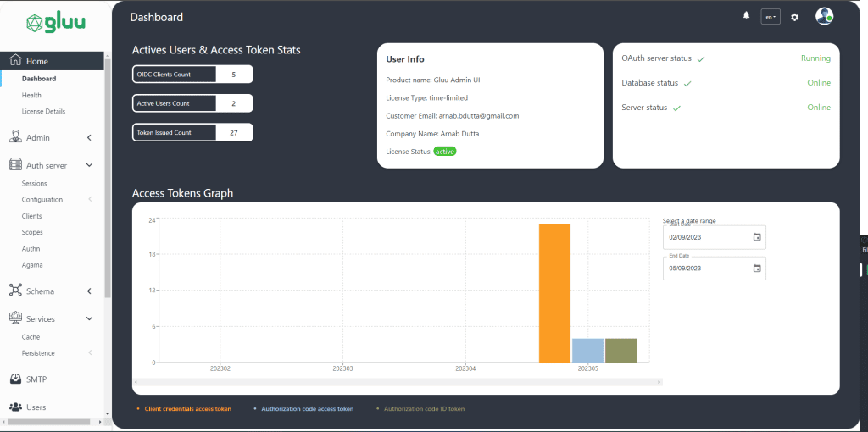Open the Health page
The width and height of the screenshot is (868, 432).
(x=31, y=95)
